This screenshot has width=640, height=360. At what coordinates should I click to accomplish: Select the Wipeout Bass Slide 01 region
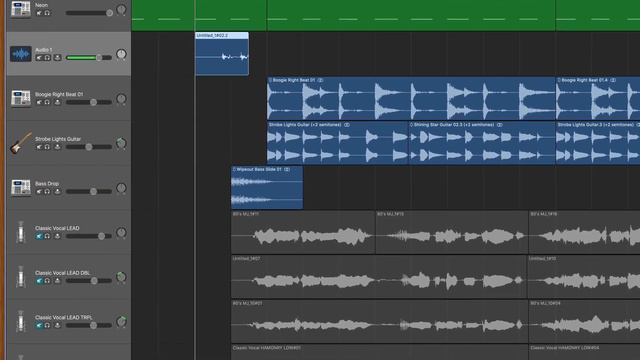pyautogui.click(x=267, y=187)
